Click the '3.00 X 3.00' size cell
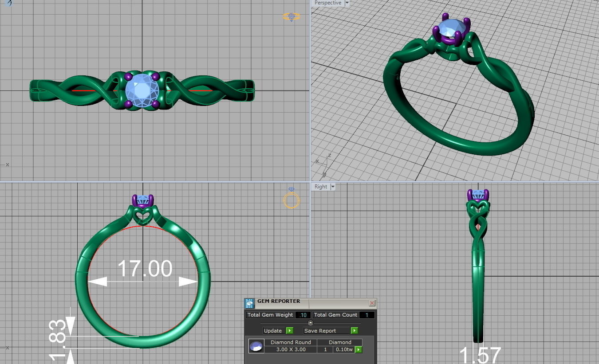 pos(291,350)
